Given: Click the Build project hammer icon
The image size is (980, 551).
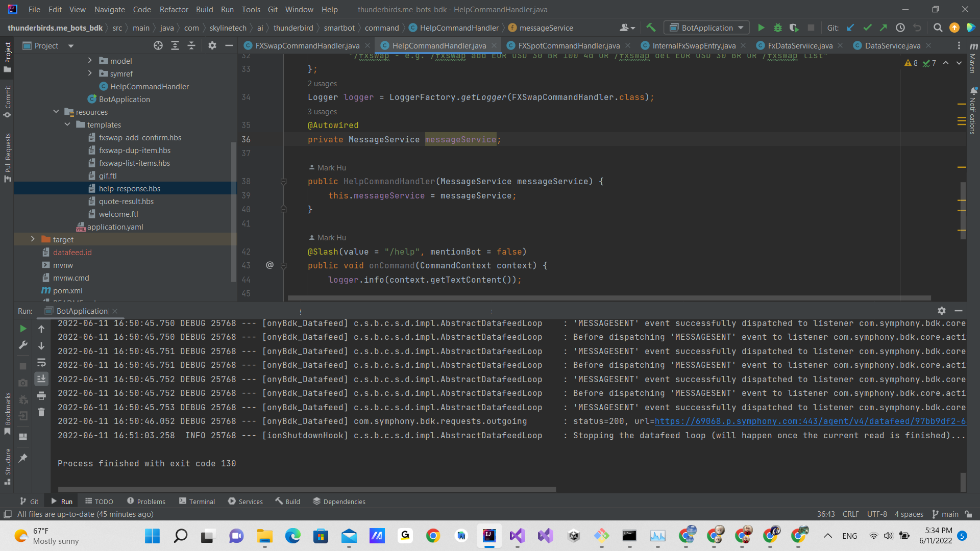Looking at the screenshot, I should (x=651, y=28).
